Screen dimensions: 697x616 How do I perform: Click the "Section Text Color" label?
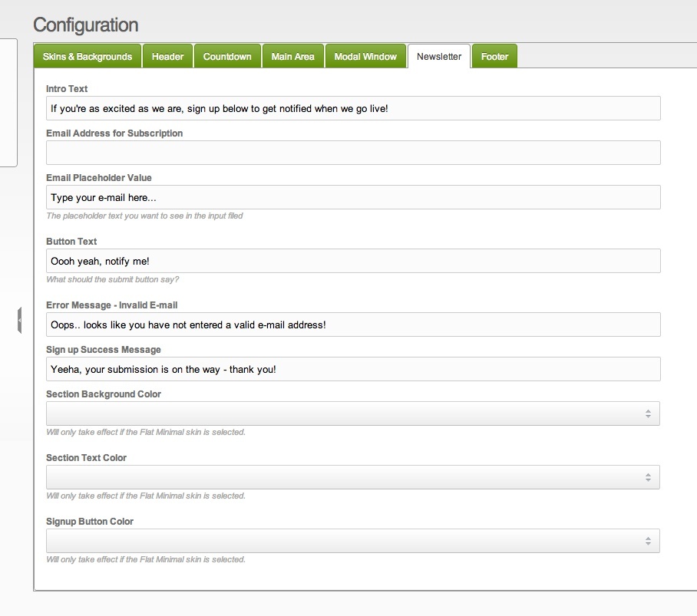pos(86,458)
